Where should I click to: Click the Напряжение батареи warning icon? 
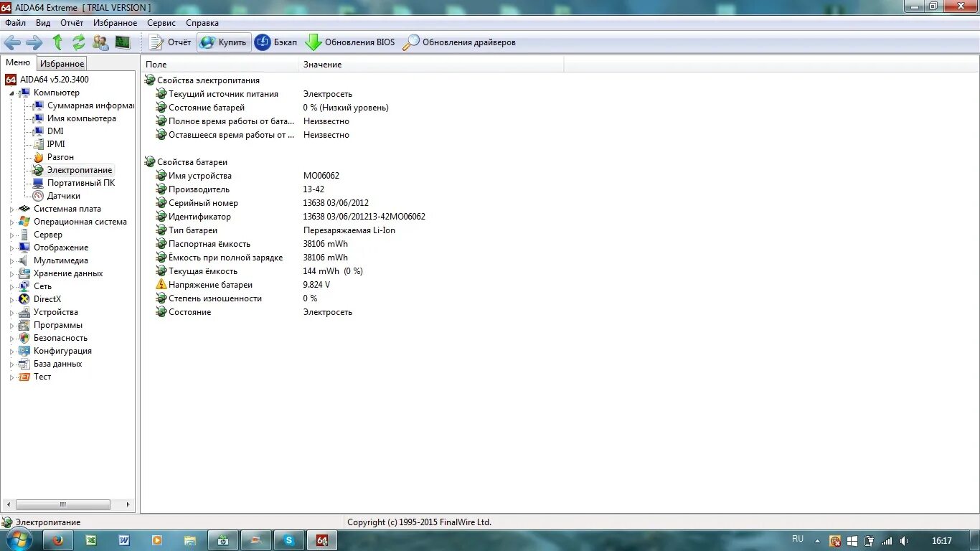pyautogui.click(x=161, y=285)
